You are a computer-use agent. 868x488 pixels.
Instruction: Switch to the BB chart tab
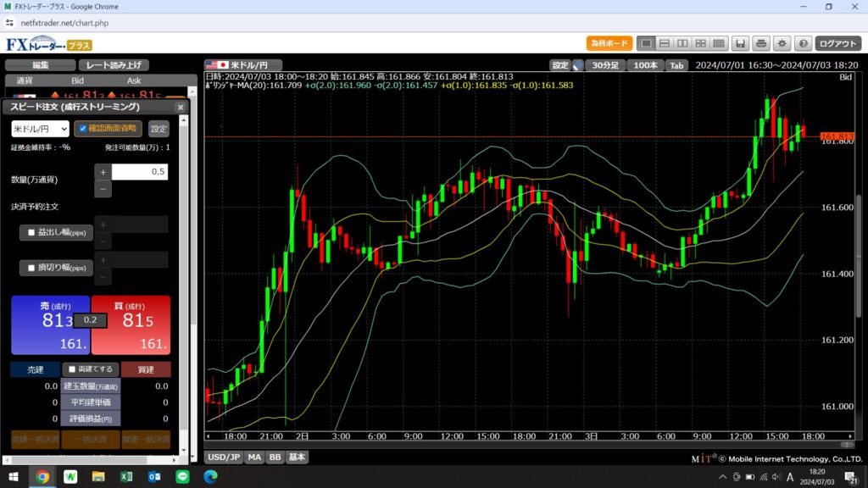pos(275,457)
